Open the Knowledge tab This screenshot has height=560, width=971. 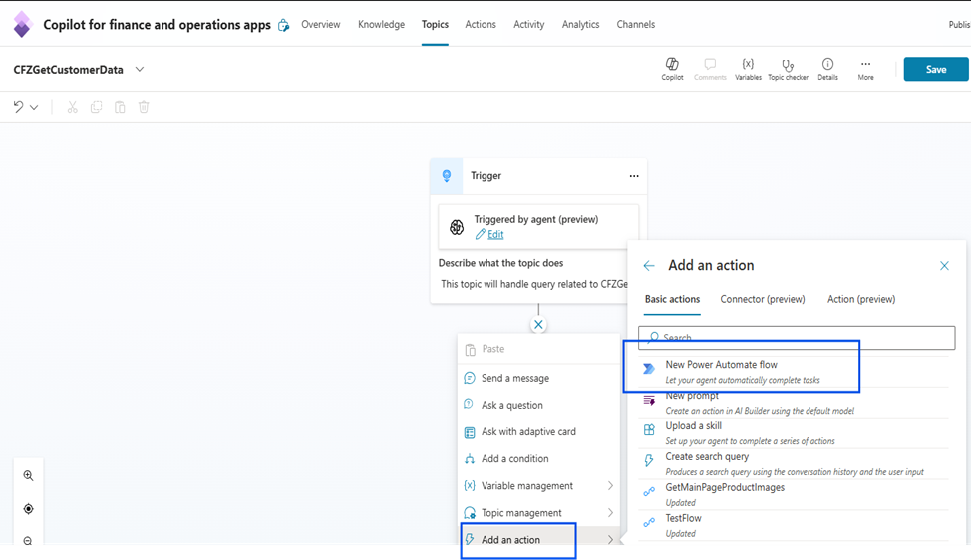pyautogui.click(x=382, y=24)
